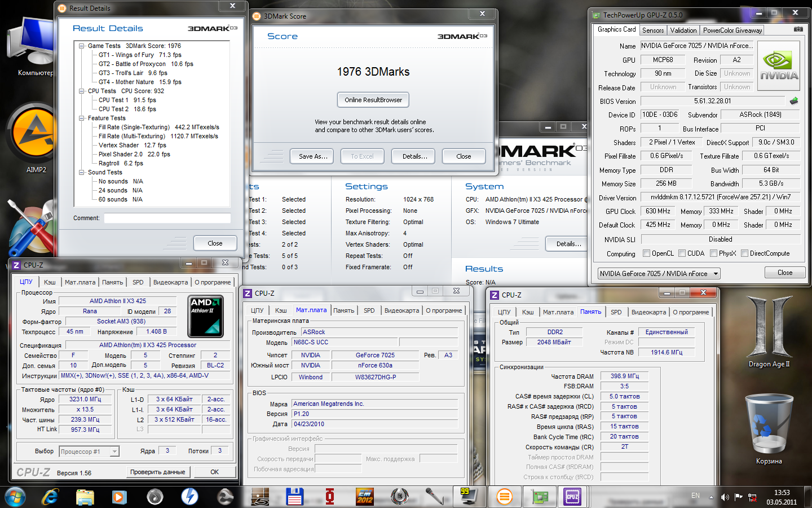Open Кэш tab in CPU-Z processor window
The image size is (812, 508).
50,282
